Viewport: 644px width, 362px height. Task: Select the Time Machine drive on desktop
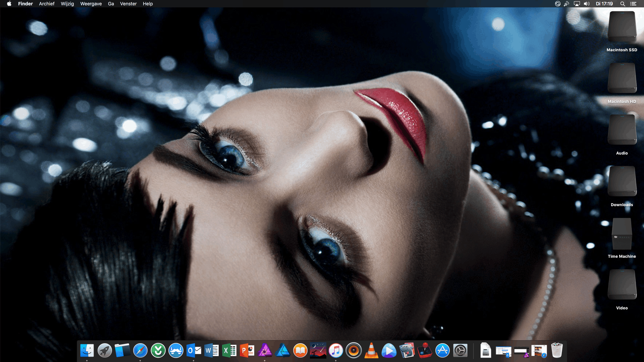tap(622, 234)
